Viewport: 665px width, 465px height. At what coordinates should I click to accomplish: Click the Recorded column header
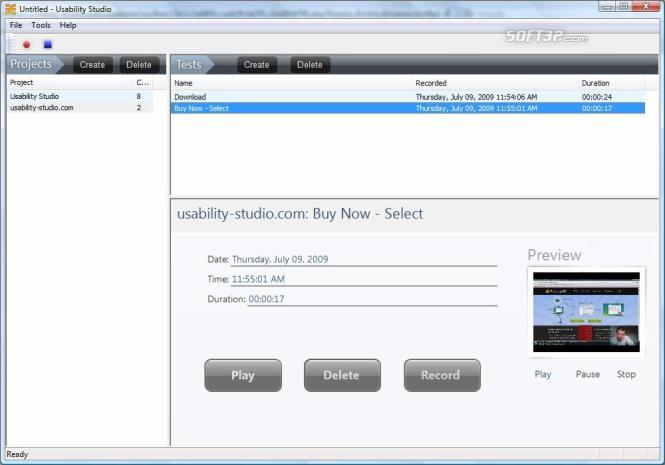pos(495,83)
